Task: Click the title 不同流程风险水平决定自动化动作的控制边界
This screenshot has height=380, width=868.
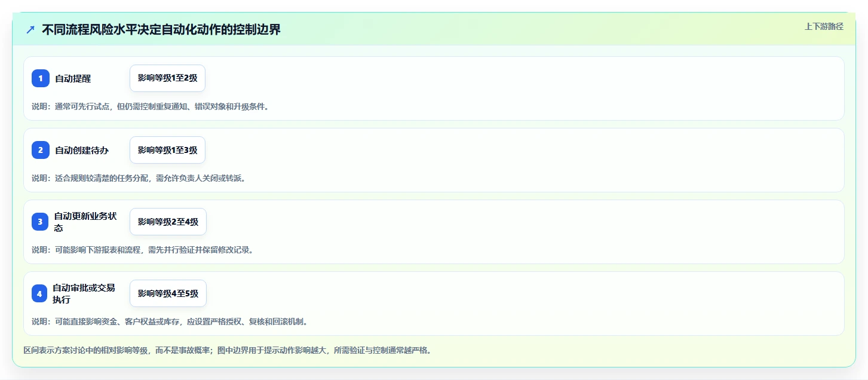Action: 161,29
